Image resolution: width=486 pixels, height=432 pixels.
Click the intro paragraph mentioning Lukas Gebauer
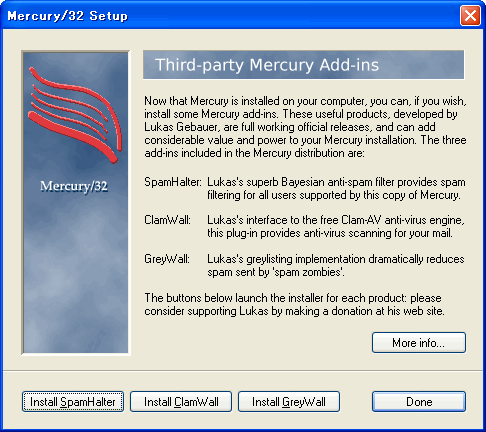[x=305, y=127]
